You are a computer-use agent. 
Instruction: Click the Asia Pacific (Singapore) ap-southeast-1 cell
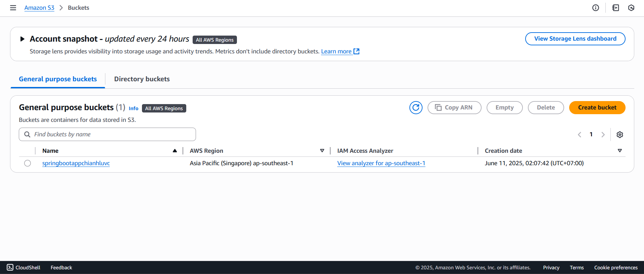tap(241, 163)
